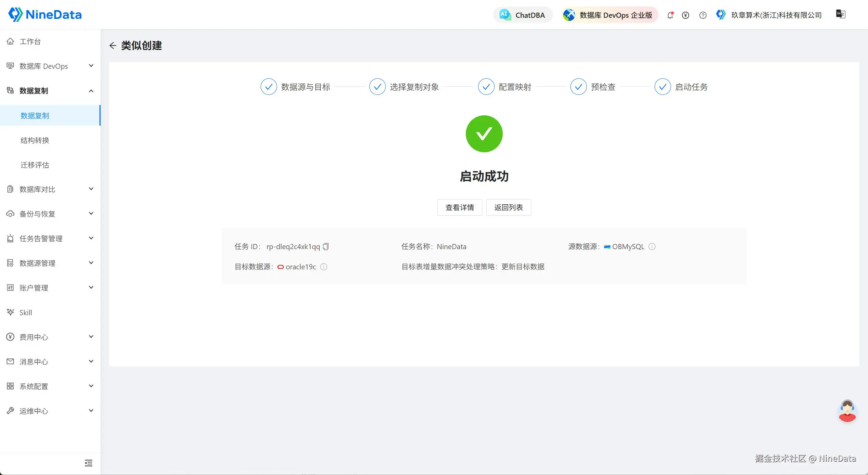The height and width of the screenshot is (475, 868).
Task: Show info icon beside oracle19c target
Action: [324, 267]
